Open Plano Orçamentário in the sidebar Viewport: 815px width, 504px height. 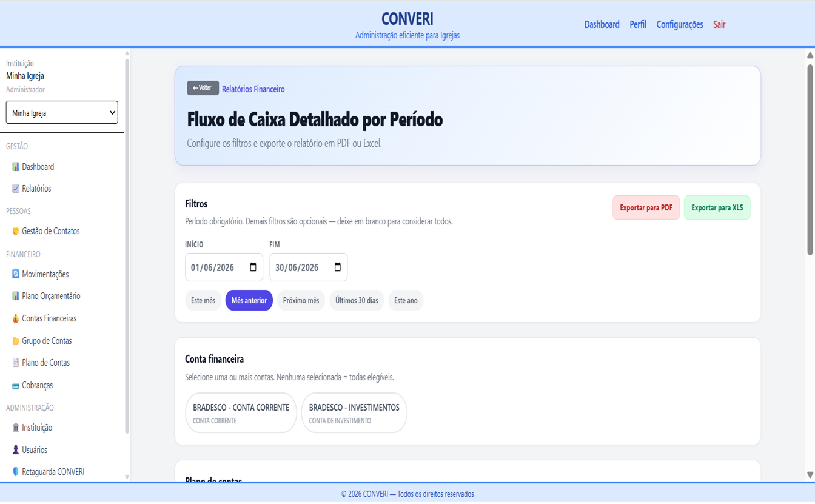click(x=51, y=296)
